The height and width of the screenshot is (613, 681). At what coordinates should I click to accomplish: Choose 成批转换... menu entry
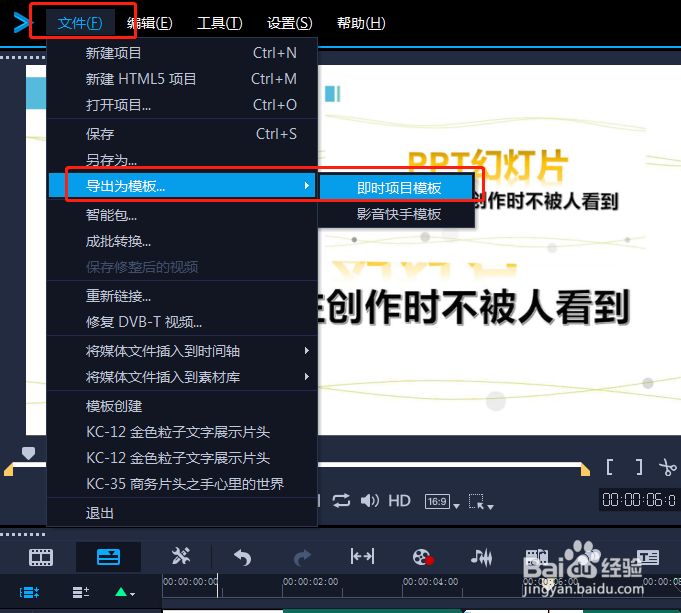(182, 241)
